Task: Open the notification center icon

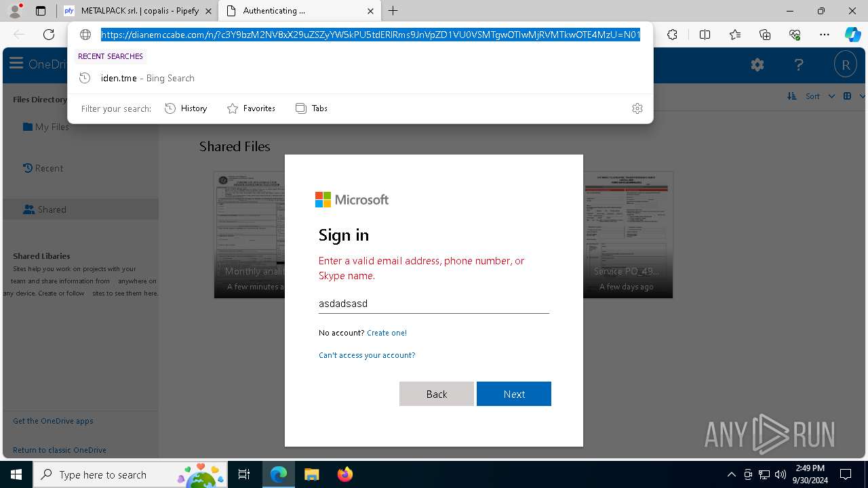Action: 846,474
